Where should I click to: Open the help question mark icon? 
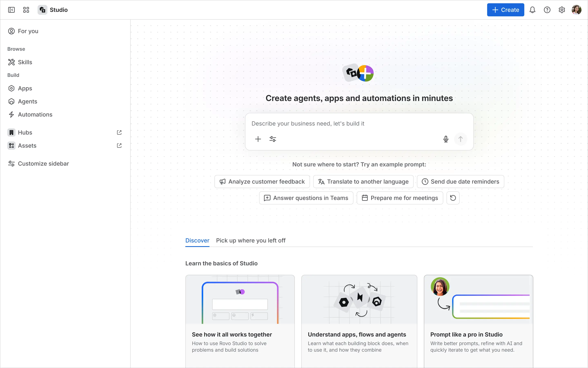[547, 10]
